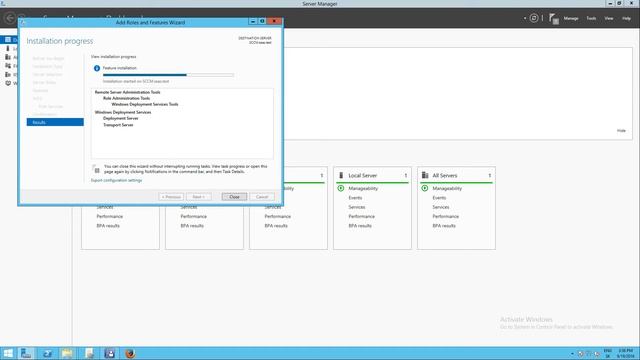The image size is (640, 360).
Task: Click Local Server Manageability status icon
Action: click(341, 188)
